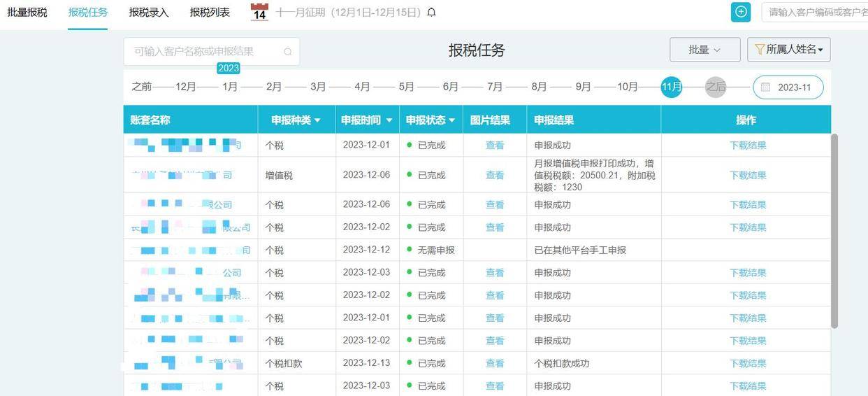Select 4月 on the month timeline
This screenshot has width=868, height=396.
click(x=362, y=87)
